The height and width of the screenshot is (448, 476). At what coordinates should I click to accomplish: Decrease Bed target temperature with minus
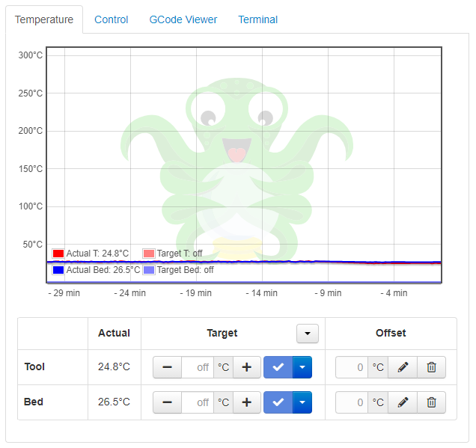(167, 402)
